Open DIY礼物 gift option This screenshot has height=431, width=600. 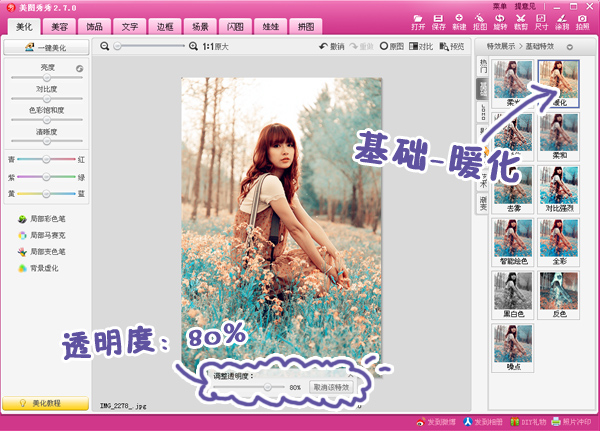[x=530, y=422]
